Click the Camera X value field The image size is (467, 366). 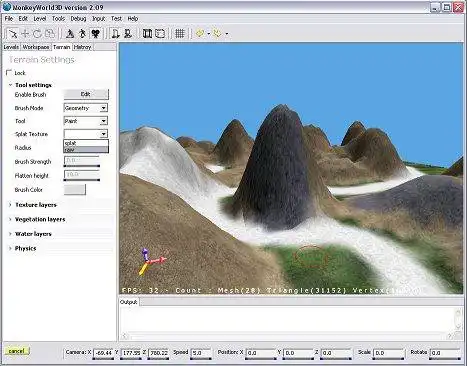tap(103, 353)
